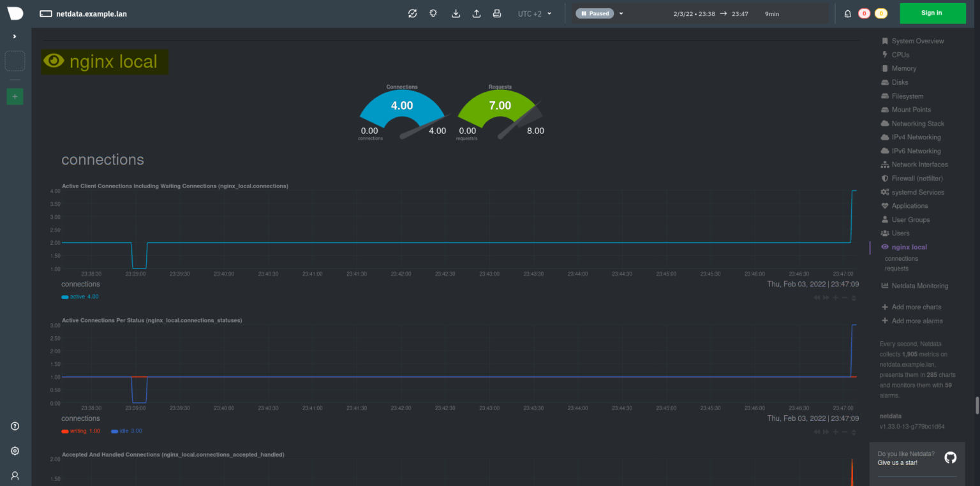Open the Add more charts link

(x=916, y=307)
